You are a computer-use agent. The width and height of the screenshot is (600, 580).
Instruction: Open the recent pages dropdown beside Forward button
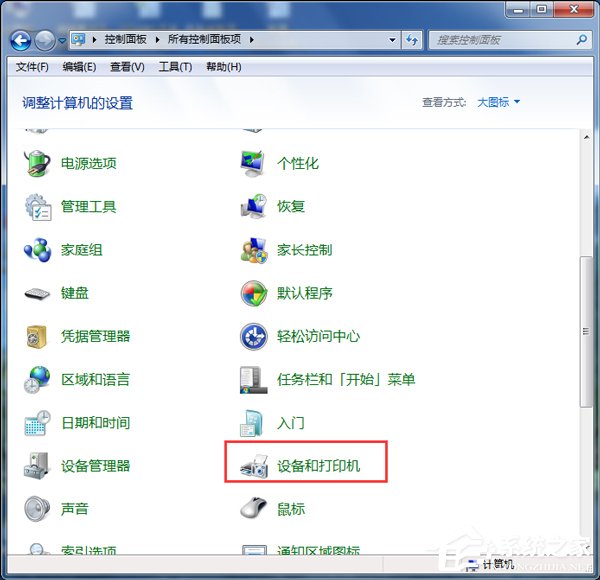(62, 41)
